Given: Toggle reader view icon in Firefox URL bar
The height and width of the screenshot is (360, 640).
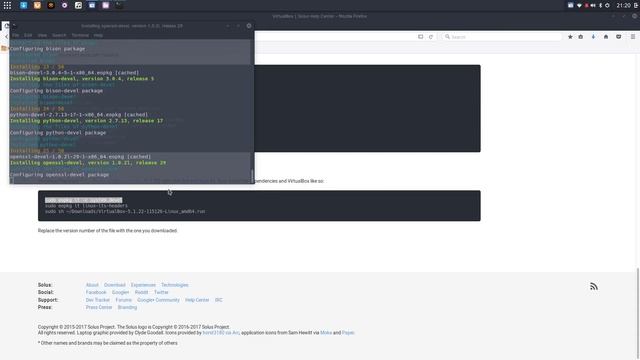Looking at the screenshot, I should pyautogui.click(x=420, y=37).
